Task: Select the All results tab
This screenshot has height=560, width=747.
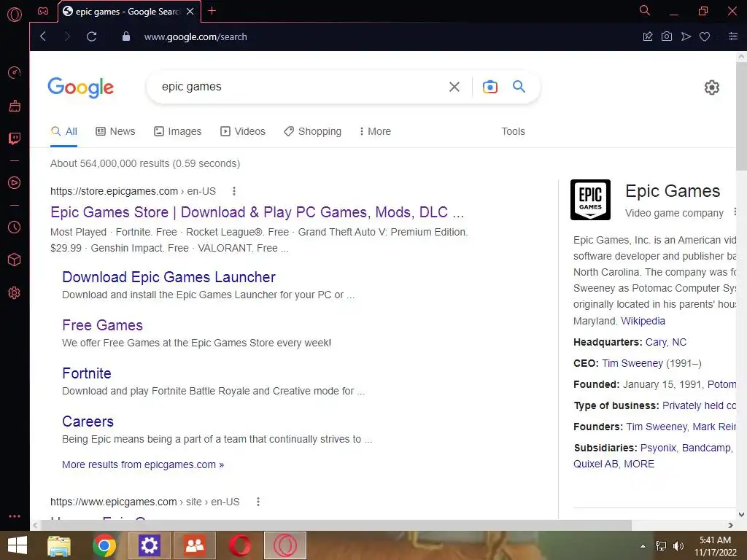Action: coord(64,131)
